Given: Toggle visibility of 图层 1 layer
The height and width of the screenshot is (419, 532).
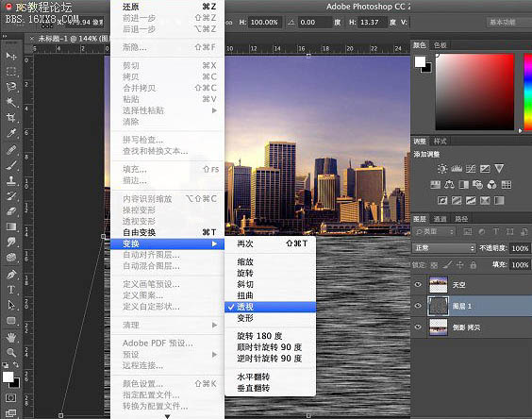Looking at the screenshot, I should pyautogui.click(x=418, y=306).
